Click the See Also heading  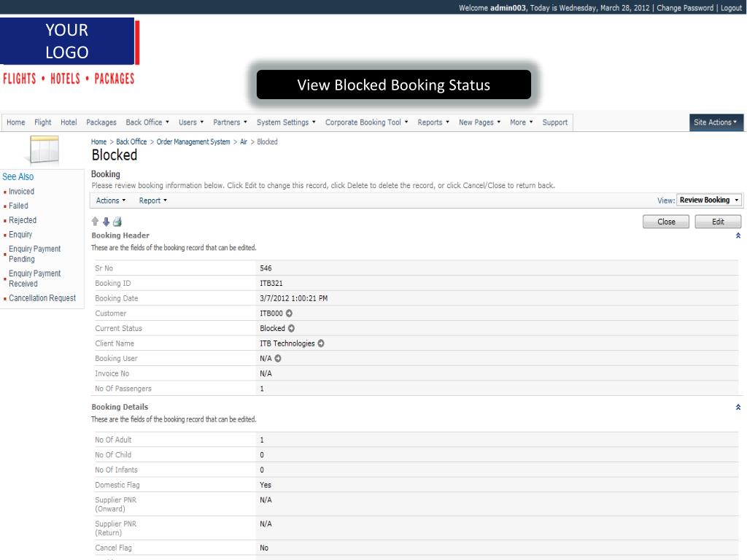[x=18, y=176]
